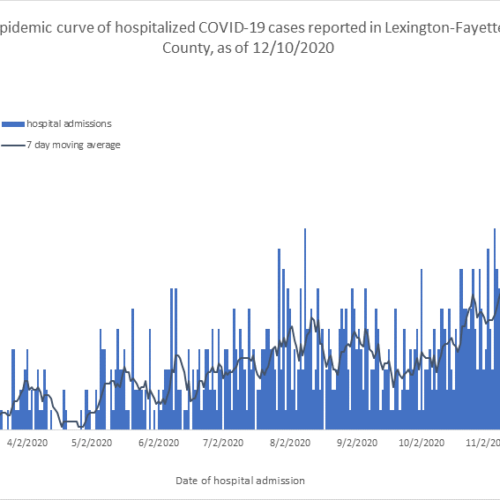
Task: Select the Date of hospital admission axis title
Action: [240, 481]
